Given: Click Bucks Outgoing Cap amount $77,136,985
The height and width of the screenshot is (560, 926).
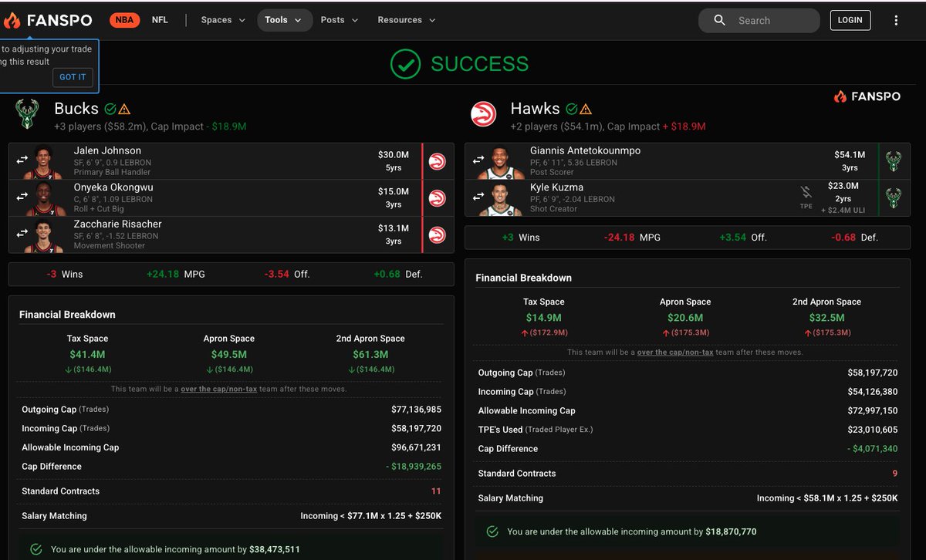Looking at the screenshot, I should (x=416, y=410).
